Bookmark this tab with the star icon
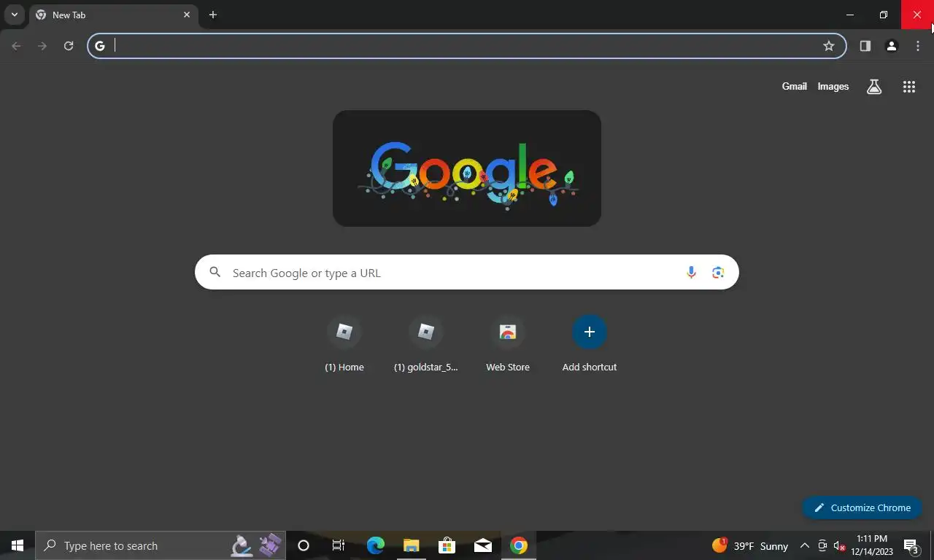This screenshot has width=934, height=560. [x=829, y=46]
